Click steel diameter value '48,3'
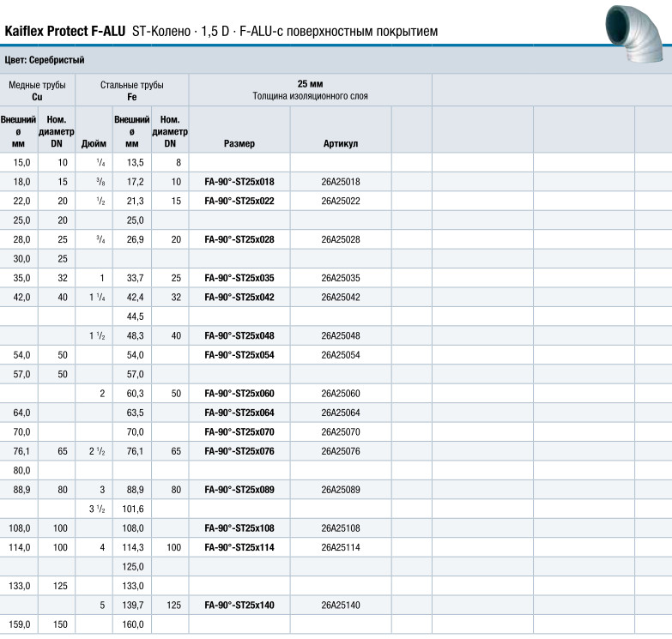Screen dimensions: 672x639 pos(135,336)
